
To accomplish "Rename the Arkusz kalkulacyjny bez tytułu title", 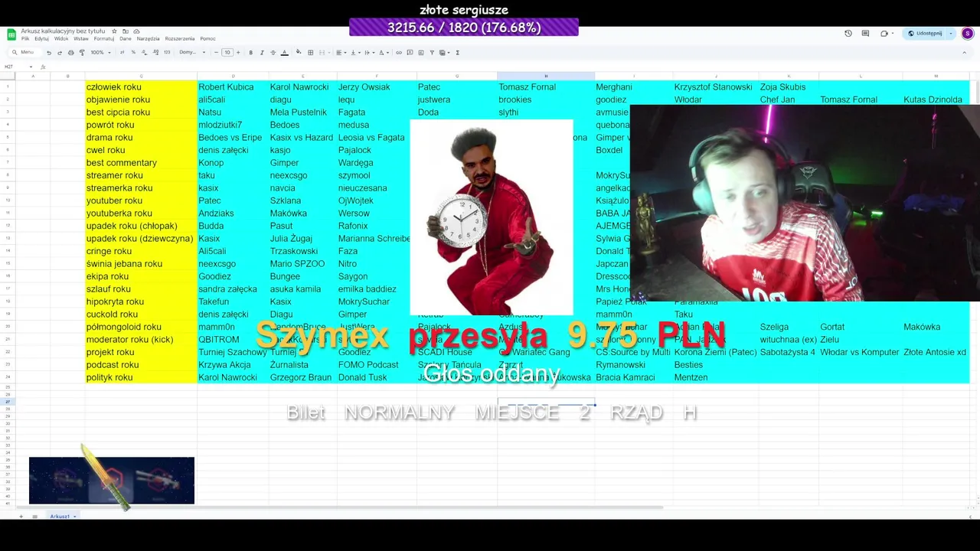I will click(x=63, y=31).
